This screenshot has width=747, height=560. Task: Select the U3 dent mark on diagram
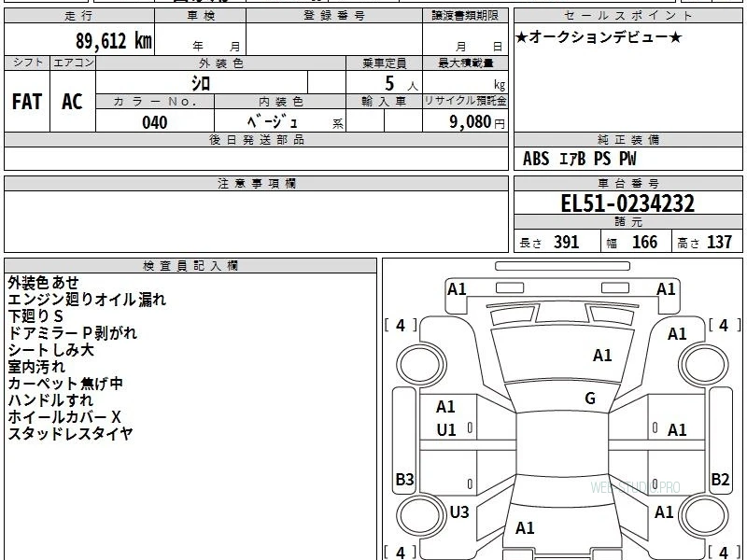[459, 511]
